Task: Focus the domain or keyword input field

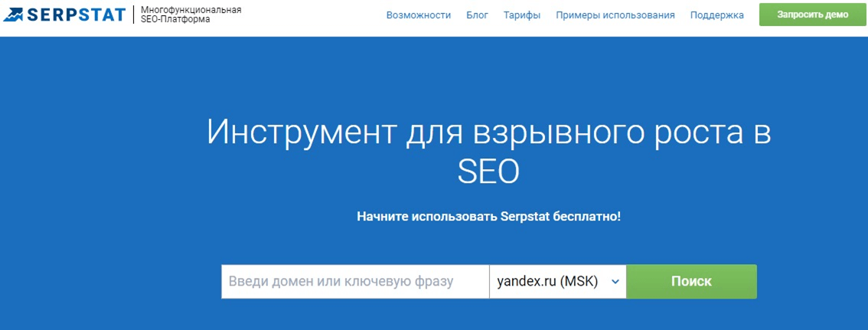Action: click(x=355, y=281)
